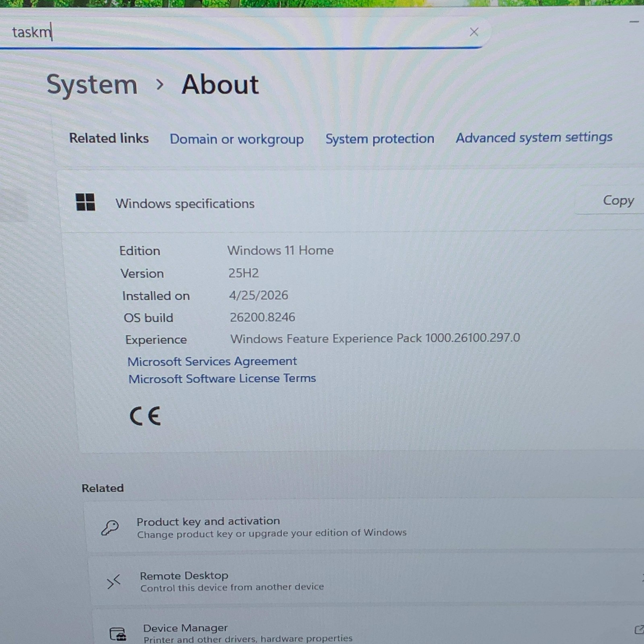Click the Remote Desktop arrows icon
The height and width of the screenshot is (644, 644).
coord(114,582)
